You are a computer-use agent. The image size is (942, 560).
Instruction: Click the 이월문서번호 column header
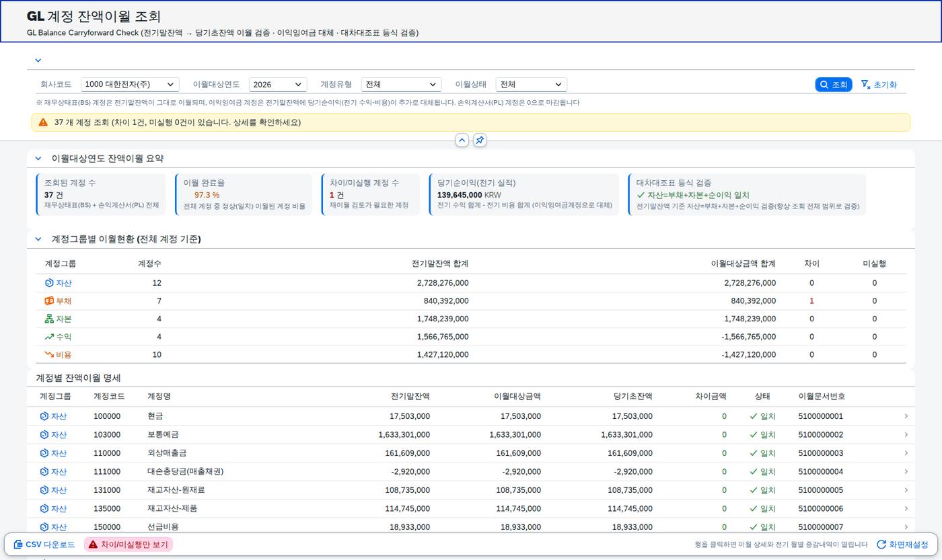822,397
